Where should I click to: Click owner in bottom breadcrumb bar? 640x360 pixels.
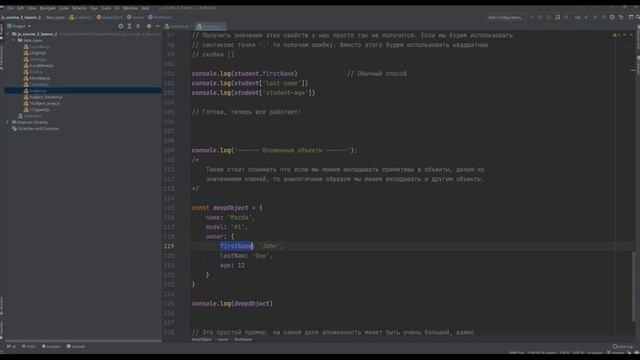[223, 339]
